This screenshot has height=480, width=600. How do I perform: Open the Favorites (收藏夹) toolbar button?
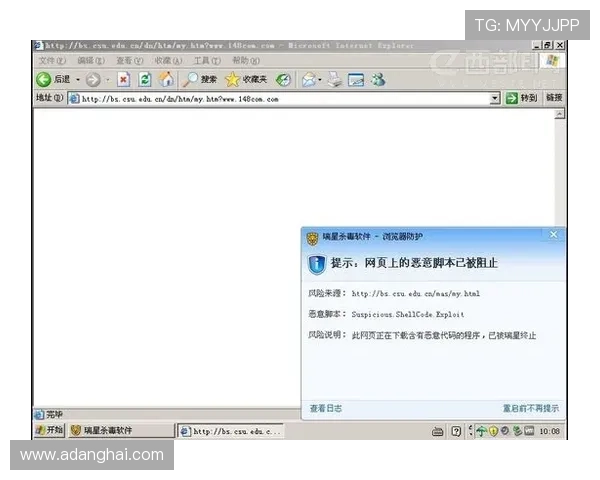pyautogui.click(x=246, y=80)
